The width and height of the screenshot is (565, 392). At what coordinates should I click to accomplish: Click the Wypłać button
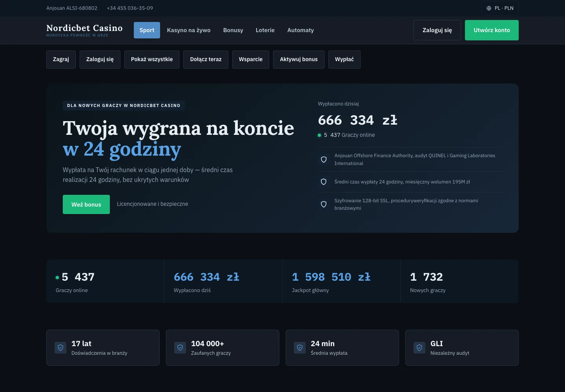coord(344,60)
